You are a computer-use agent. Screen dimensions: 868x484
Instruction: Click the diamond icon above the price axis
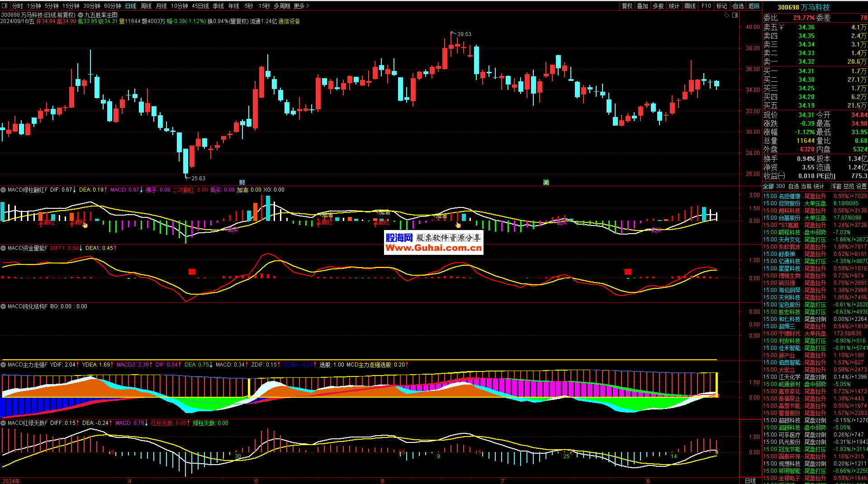click(727, 15)
